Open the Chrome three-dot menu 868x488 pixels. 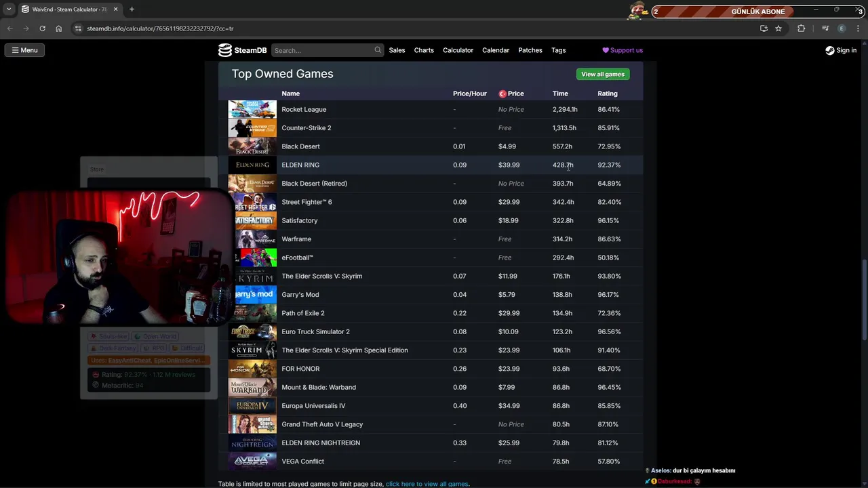(x=859, y=28)
